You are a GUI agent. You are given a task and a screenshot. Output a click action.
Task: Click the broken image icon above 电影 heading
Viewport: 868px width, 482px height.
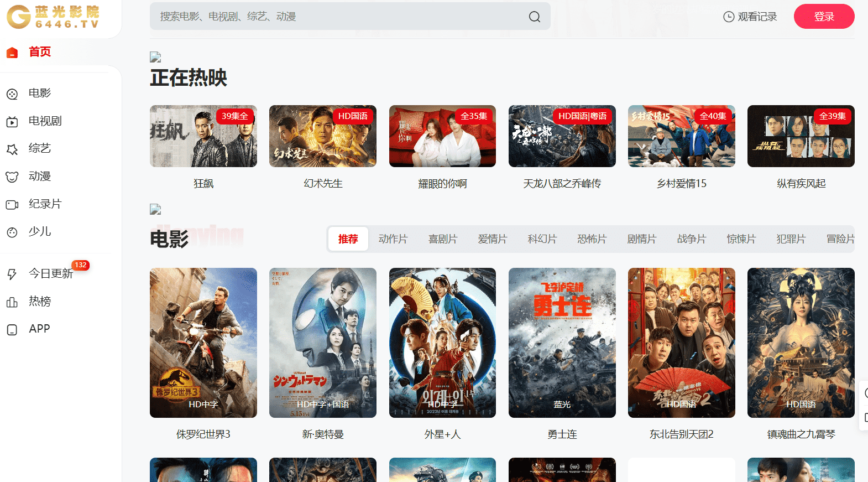(x=155, y=209)
